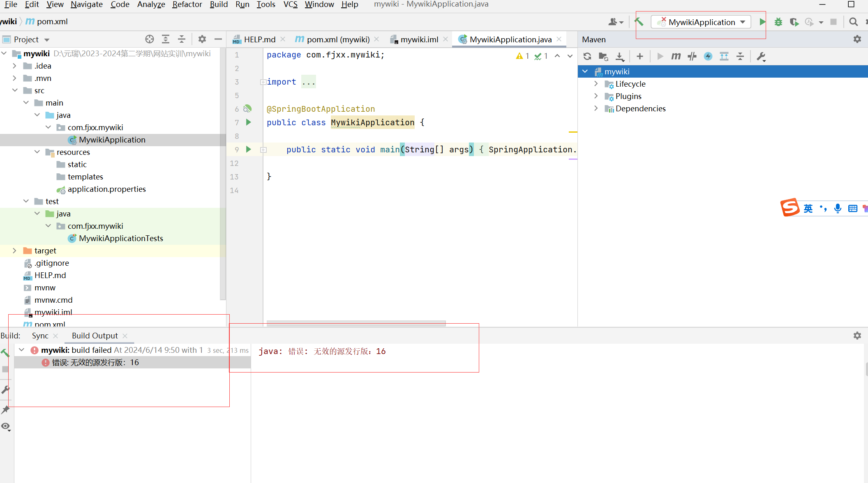The width and height of the screenshot is (868, 483).
Task: Expand Maven Lifecycle node
Action: pos(596,84)
